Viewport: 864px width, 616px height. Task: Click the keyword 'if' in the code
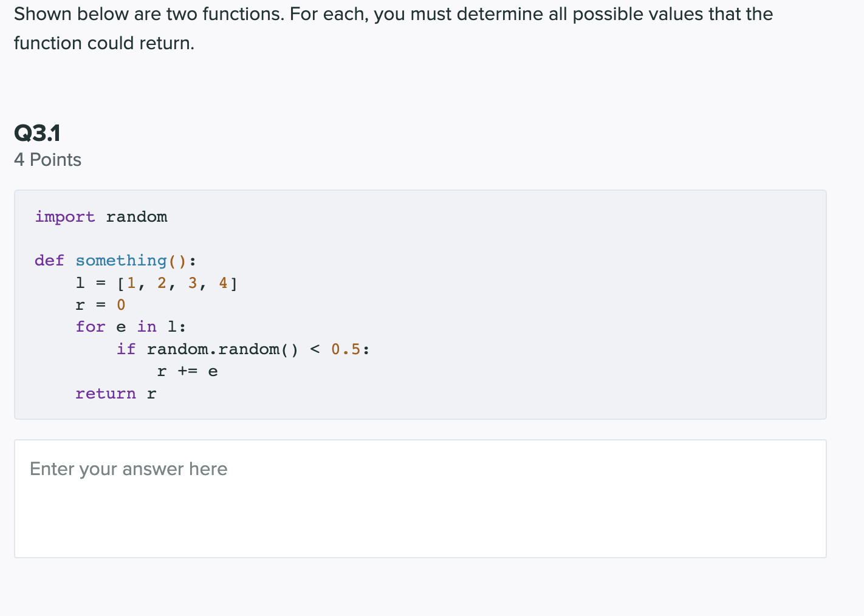[126, 349]
